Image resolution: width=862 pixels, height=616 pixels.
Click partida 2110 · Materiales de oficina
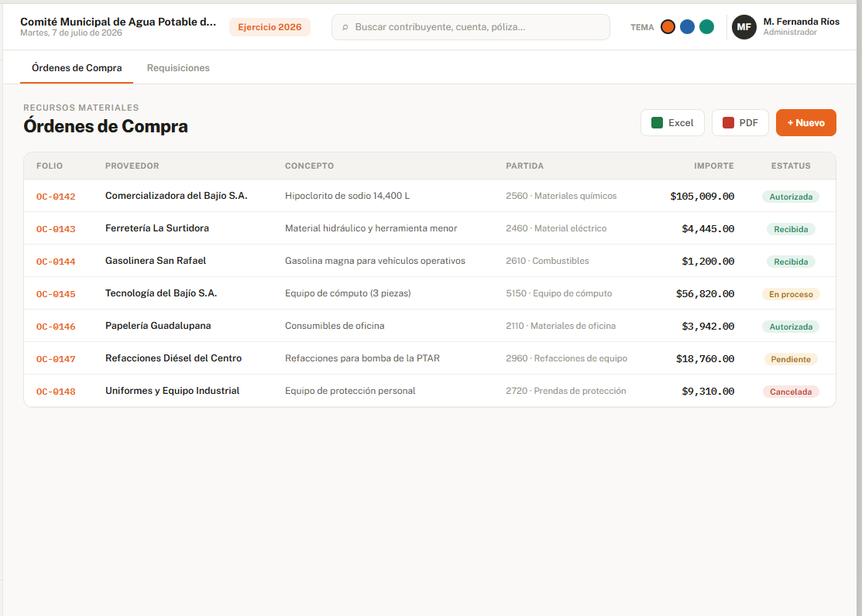point(561,325)
